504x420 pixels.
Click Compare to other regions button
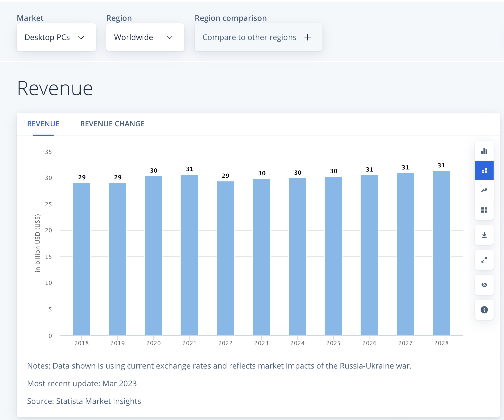tap(249, 37)
